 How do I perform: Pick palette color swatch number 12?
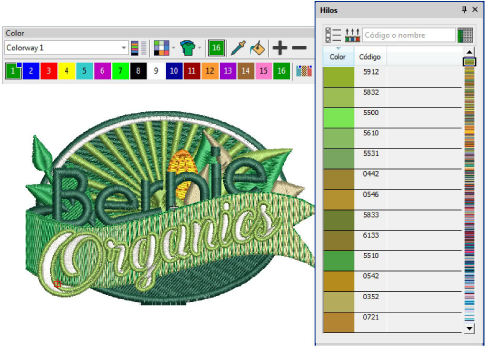pos(210,71)
